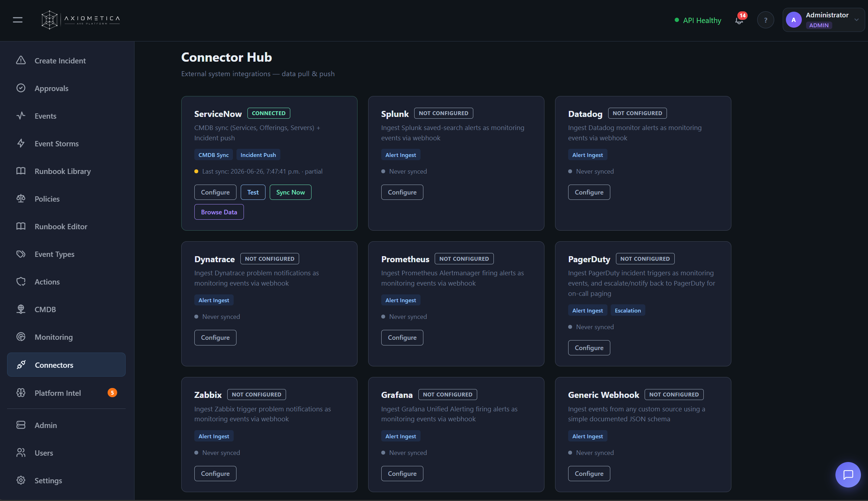868x501 pixels.
Task: Configure the Generic Webhook connector
Action: tap(589, 473)
